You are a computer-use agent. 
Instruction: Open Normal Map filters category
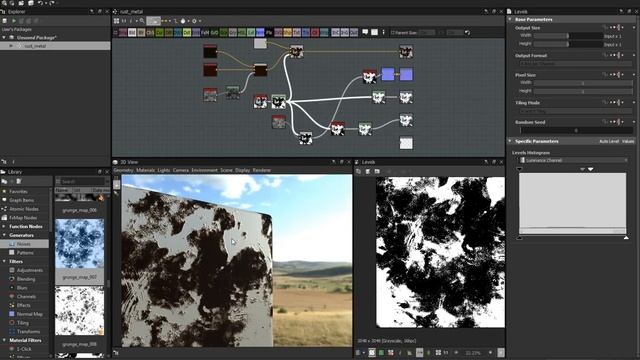pyautogui.click(x=29, y=314)
